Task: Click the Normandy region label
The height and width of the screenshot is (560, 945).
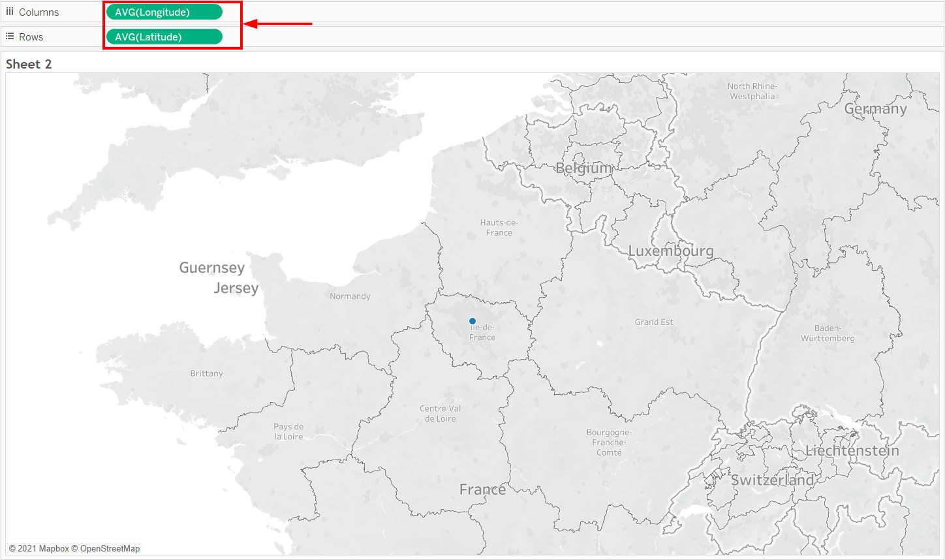Action: 350,296
